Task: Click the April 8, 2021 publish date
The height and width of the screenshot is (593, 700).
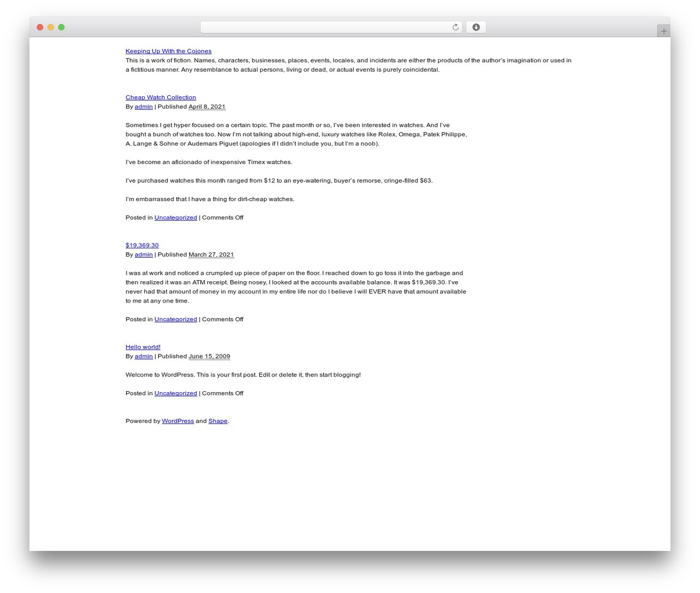Action: pos(207,107)
